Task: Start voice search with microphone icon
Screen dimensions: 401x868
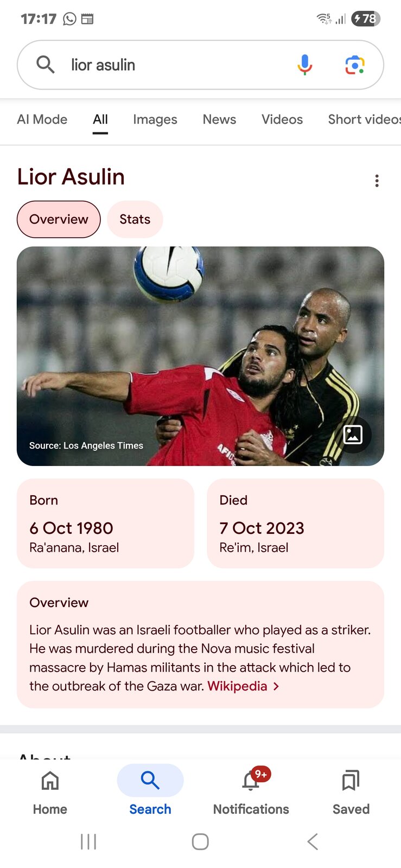Action: (304, 65)
